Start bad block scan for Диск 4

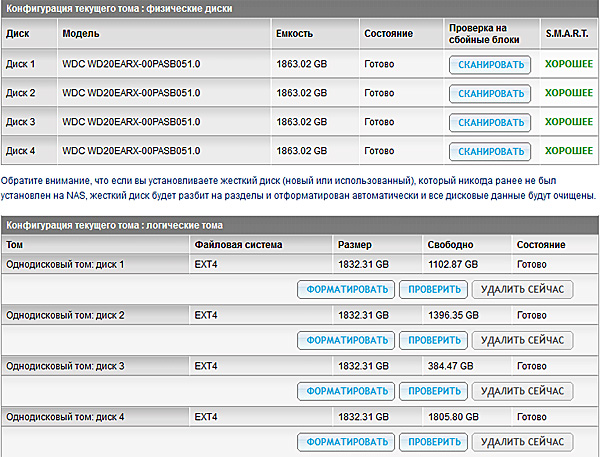(489, 152)
